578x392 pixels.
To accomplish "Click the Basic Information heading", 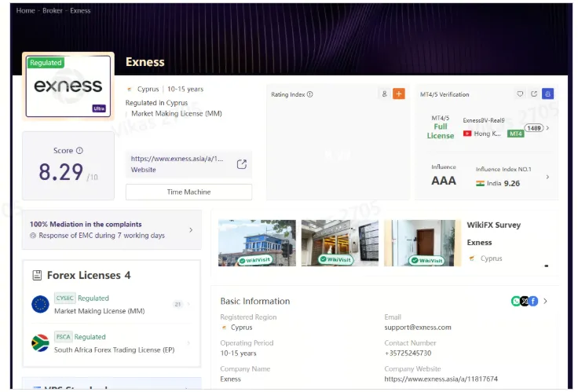I will (255, 301).
